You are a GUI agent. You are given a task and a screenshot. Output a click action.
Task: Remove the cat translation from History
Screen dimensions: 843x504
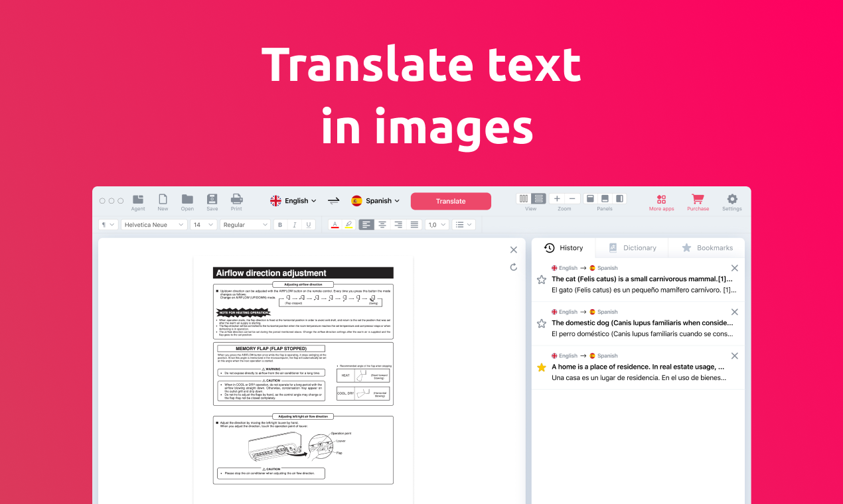coord(734,268)
